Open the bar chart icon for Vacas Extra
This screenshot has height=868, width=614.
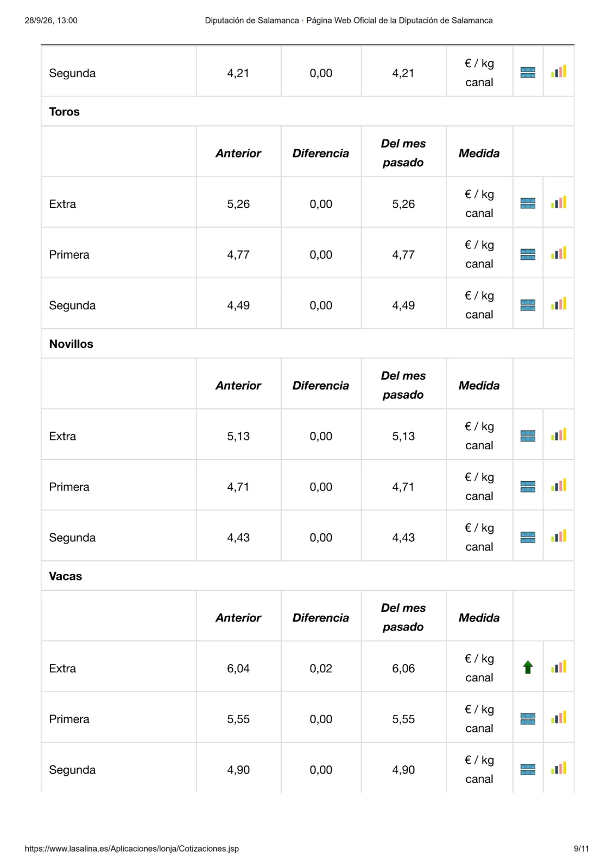click(x=559, y=667)
